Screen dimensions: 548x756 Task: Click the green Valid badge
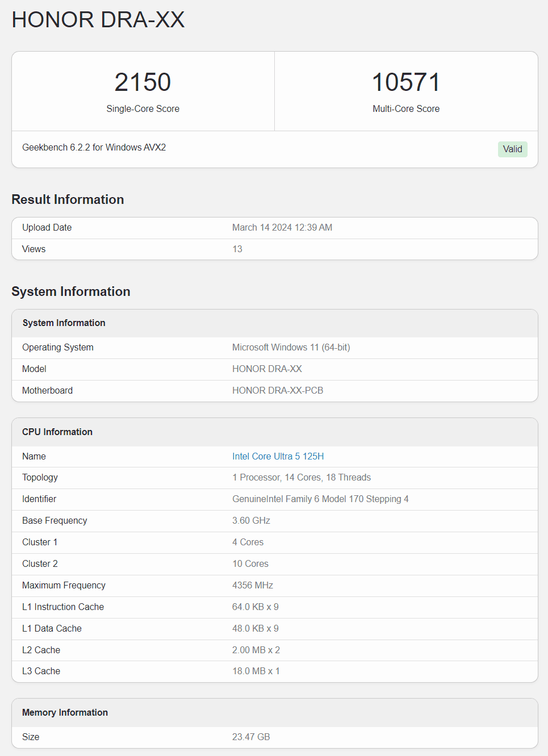click(512, 149)
